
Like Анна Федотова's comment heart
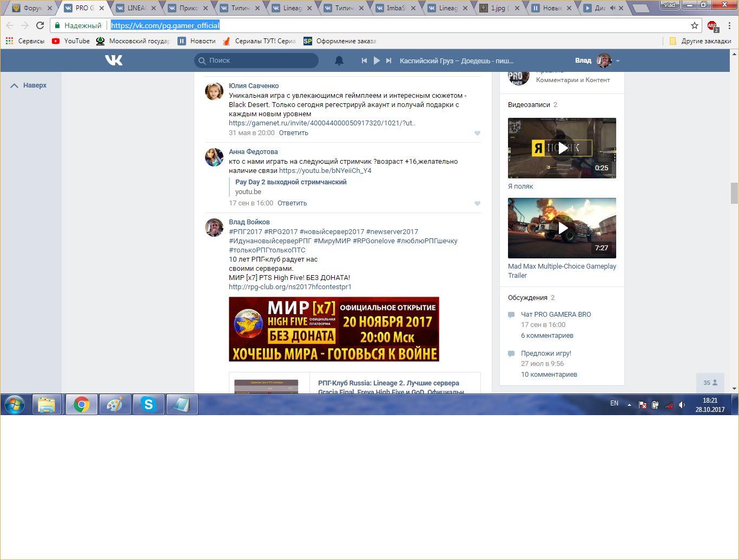477,204
